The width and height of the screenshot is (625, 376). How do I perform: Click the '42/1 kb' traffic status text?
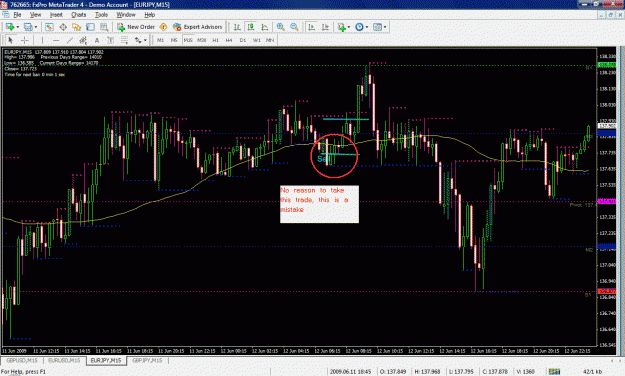(x=592, y=372)
